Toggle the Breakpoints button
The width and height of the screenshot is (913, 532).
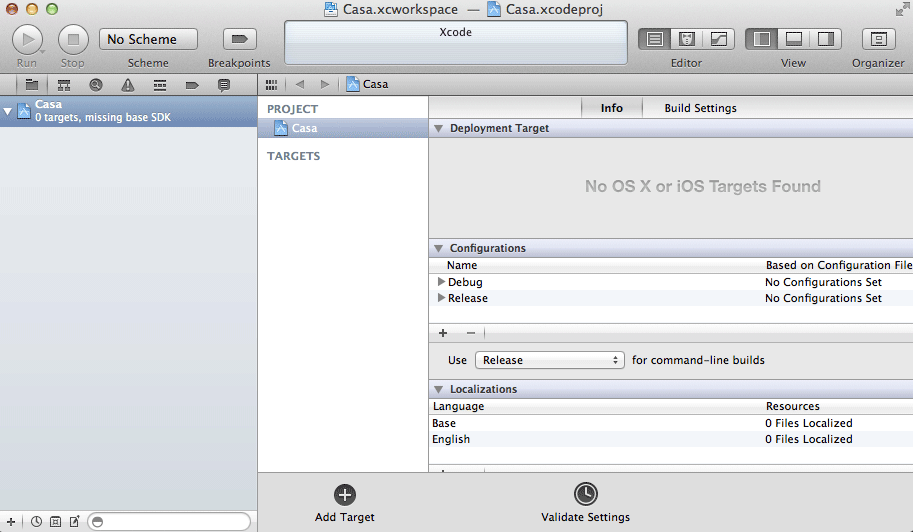(x=239, y=39)
